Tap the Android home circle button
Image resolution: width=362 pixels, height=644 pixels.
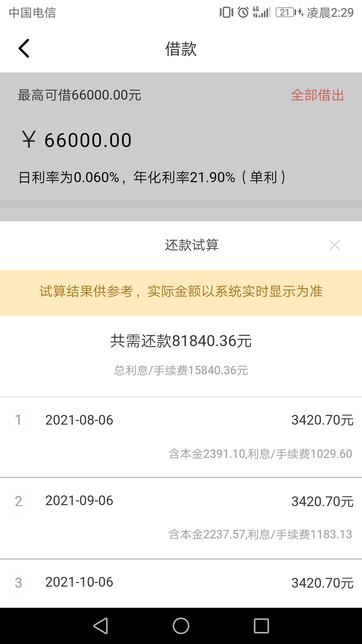181,626
